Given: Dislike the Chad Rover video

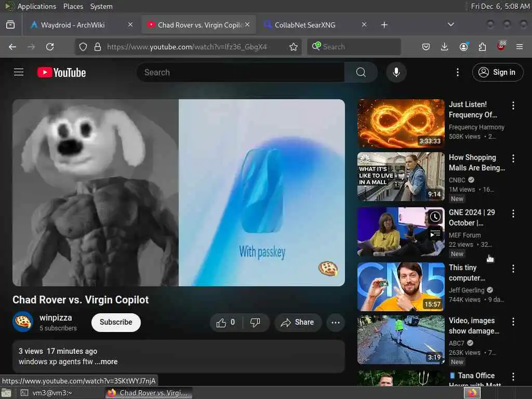Looking at the screenshot, I should (255, 322).
